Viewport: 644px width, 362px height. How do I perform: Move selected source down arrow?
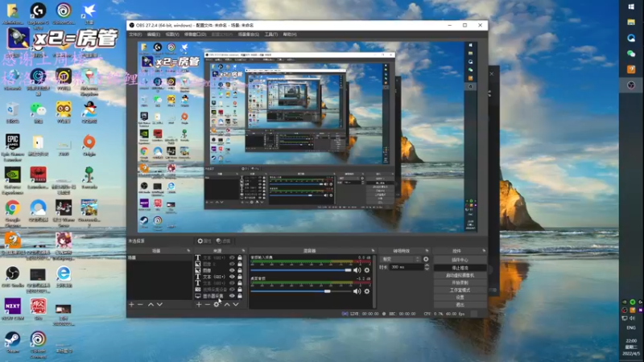[x=237, y=304]
